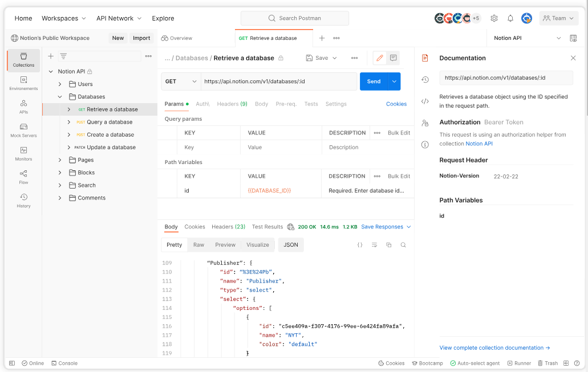
Task: Click the Save button
Action: [318, 58]
